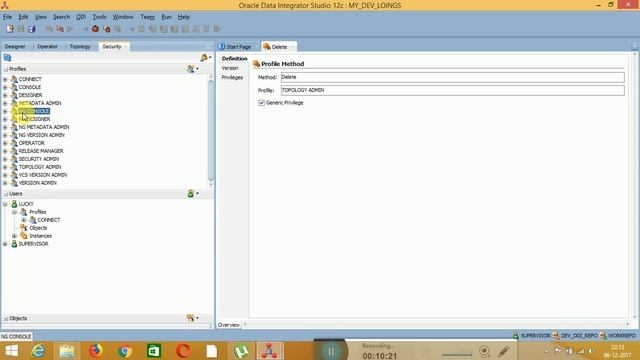
Task: Select the Definition side tab
Action: [234, 59]
